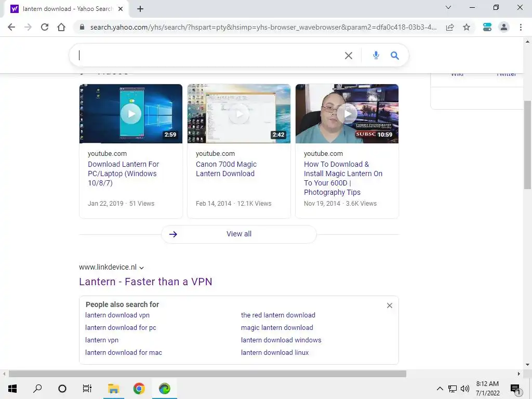Select the lantern download Yahoo Search tab
Screen dimensions: 532x399
pyautogui.click(x=66, y=9)
